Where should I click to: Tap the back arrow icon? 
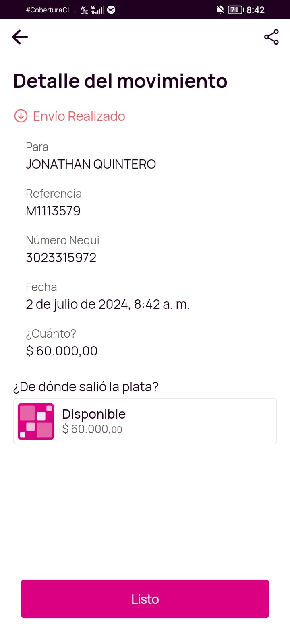20,37
